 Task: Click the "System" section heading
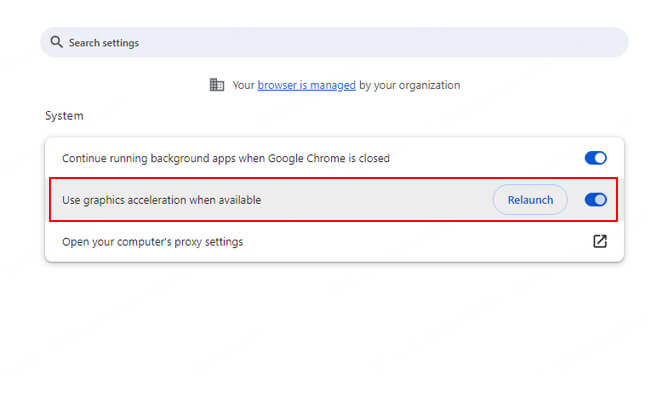64,116
